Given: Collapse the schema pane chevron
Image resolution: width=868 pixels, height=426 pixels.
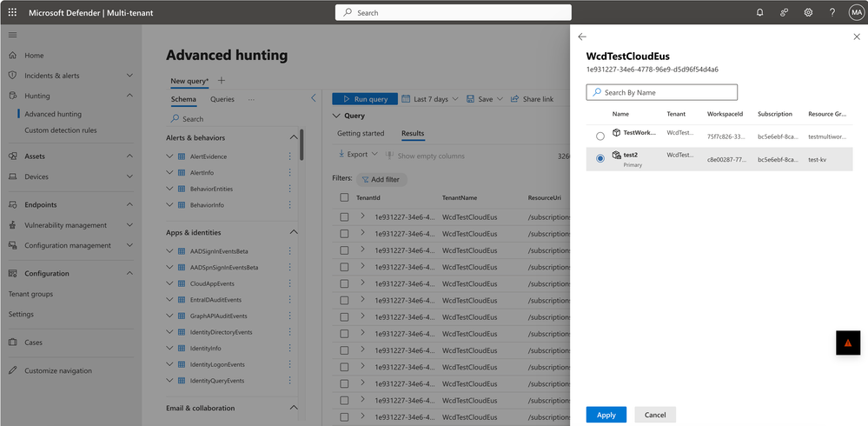Looking at the screenshot, I should [x=314, y=98].
